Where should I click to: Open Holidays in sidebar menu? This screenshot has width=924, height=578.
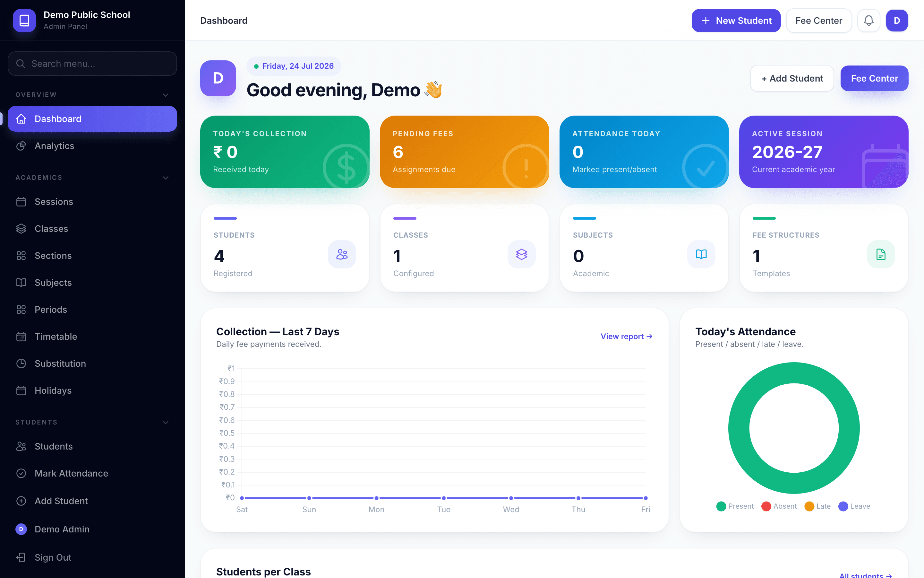[x=92, y=391]
